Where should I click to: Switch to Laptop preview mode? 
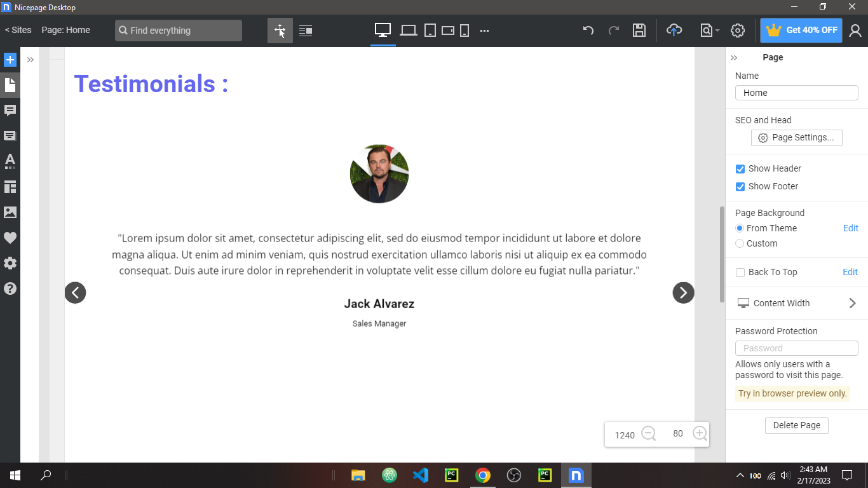coord(407,30)
